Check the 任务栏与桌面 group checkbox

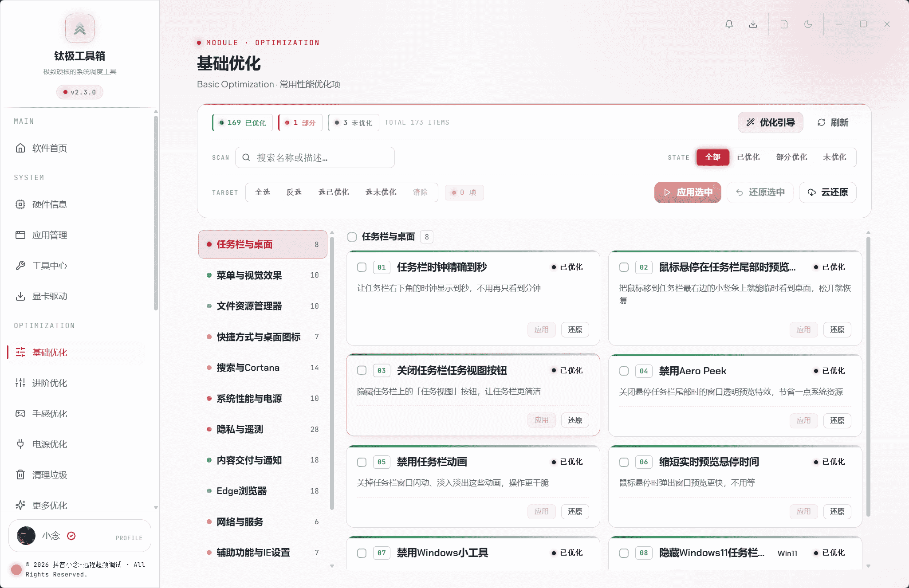pos(352,237)
